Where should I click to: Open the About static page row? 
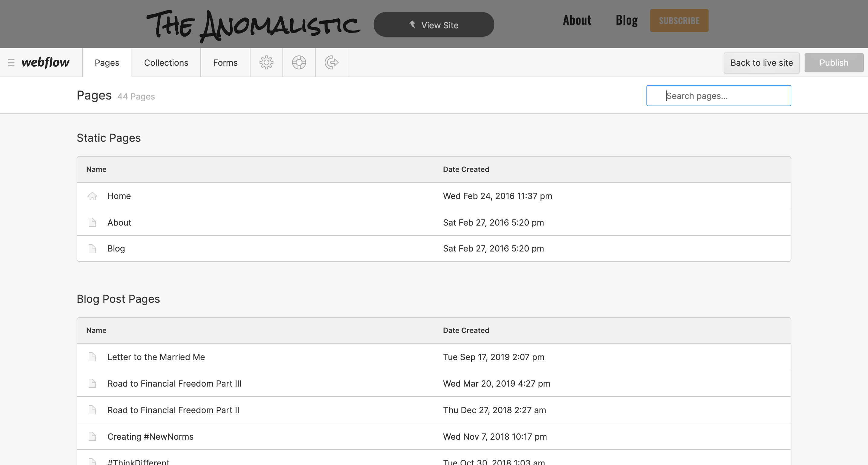(x=434, y=222)
